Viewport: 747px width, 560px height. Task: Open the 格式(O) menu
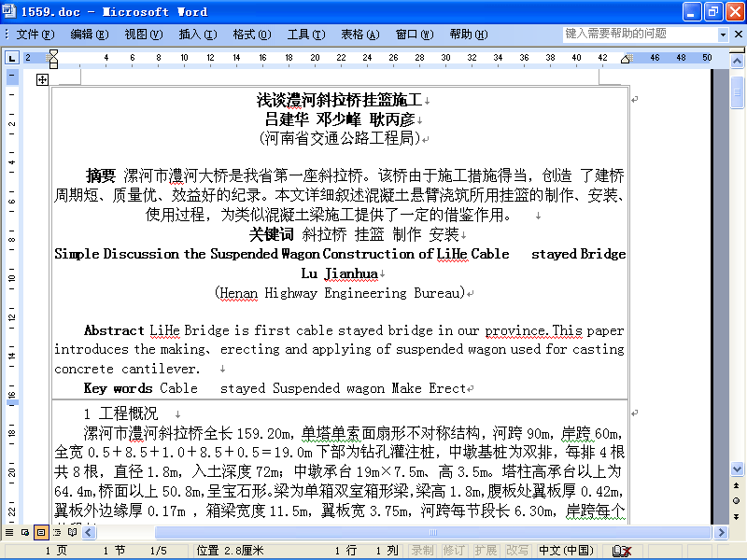click(x=252, y=35)
